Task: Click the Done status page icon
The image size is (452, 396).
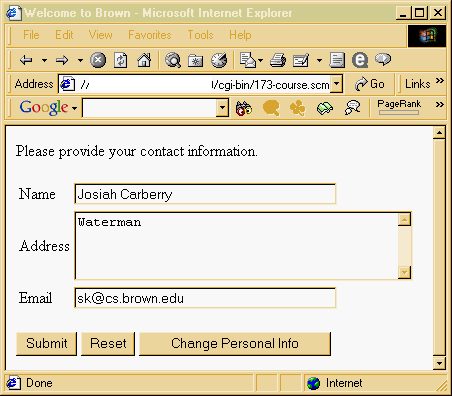Action: 13,383
